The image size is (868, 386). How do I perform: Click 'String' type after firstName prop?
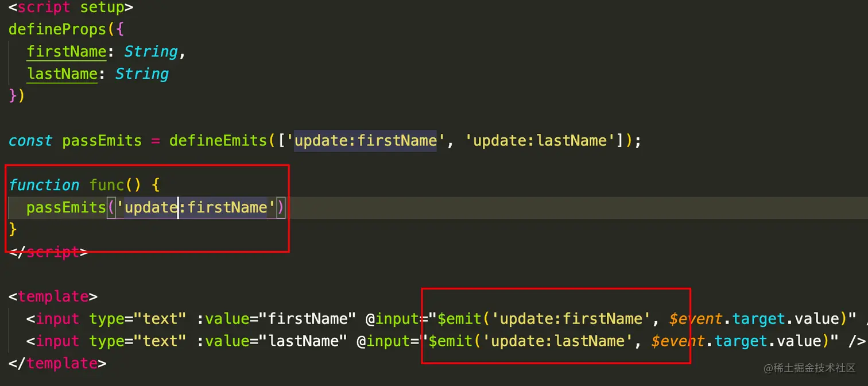[151, 52]
